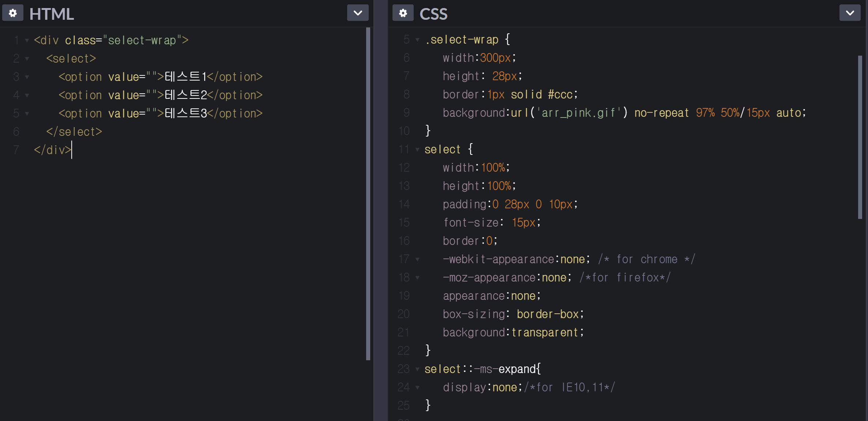
Task: Click the HTML panel title
Action: [x=52, y=14]
